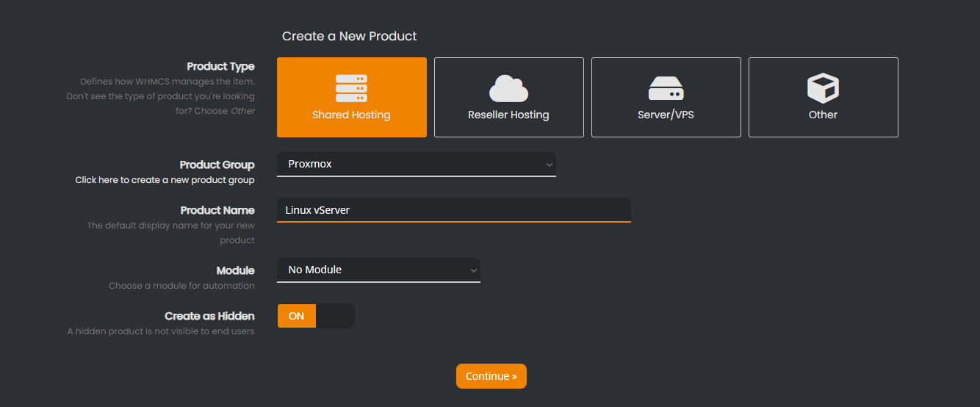The height and width of the screenshot is (407, 980).
Task: Click the chevron arrow of Module dropdown
Action: point(473,270)
